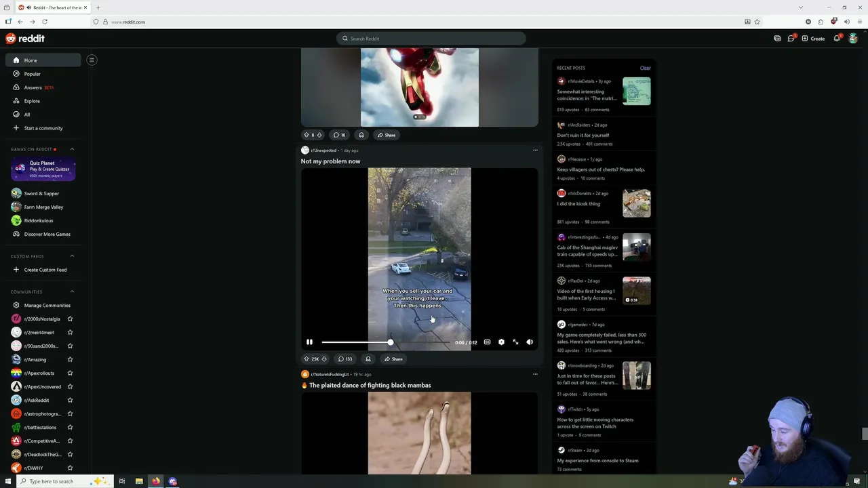This screenshot has width=868, height=488.
Task: Open a new browser tab
Action: point(98,7)
